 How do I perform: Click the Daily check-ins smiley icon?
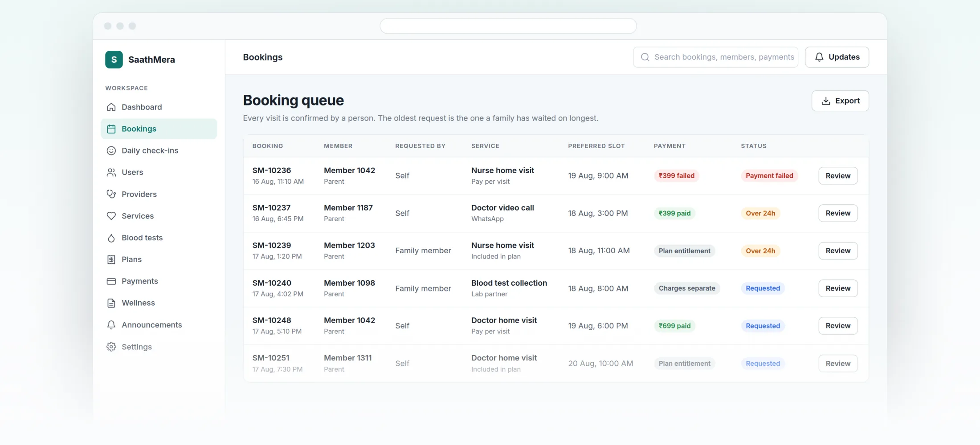tap(111, 151)
